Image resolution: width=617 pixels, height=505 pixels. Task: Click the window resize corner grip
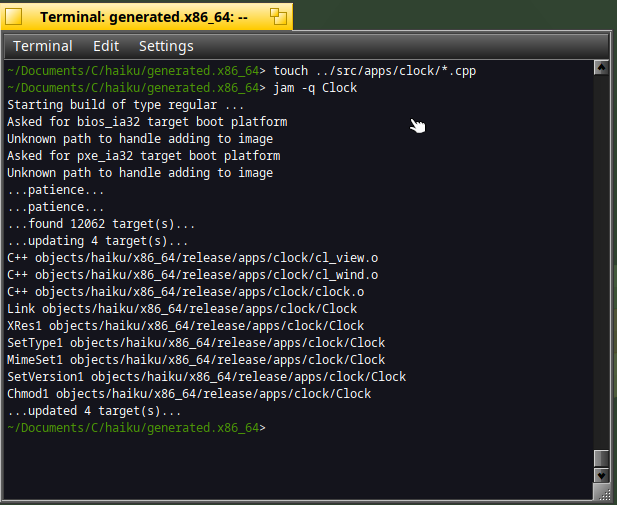pos(604,495)
